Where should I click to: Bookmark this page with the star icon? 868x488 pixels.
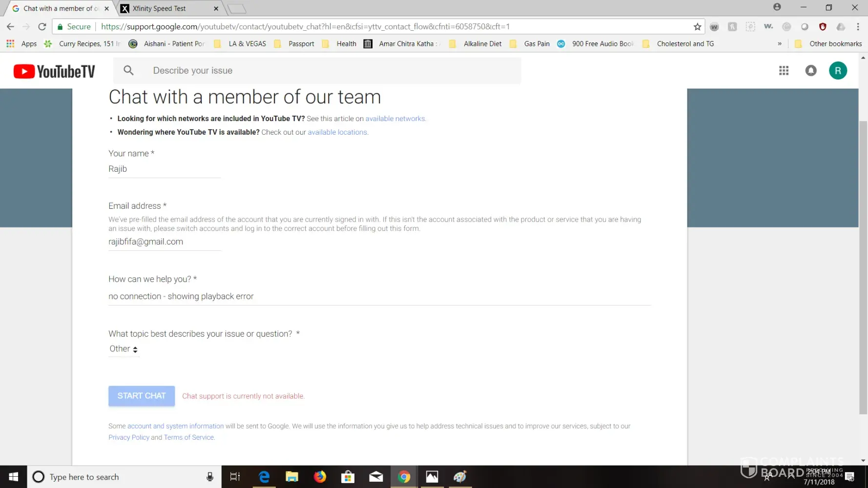pyautogui.click(x=697, y=27)
